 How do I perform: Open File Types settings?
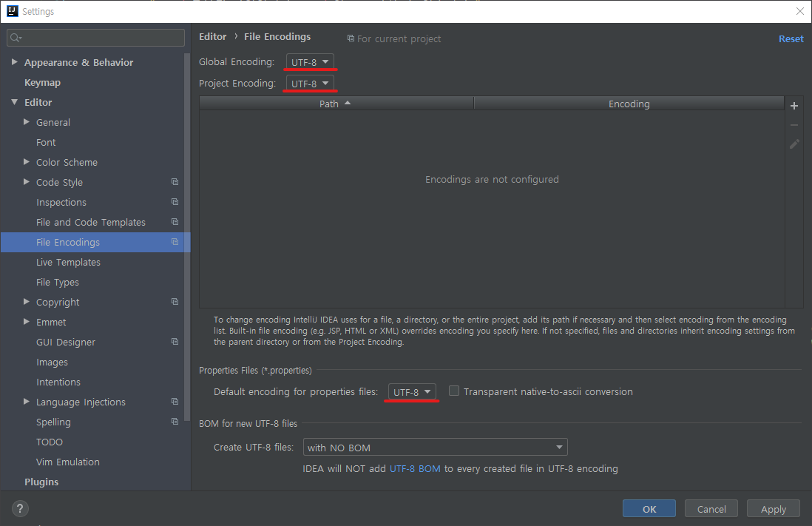coord(58,282)
